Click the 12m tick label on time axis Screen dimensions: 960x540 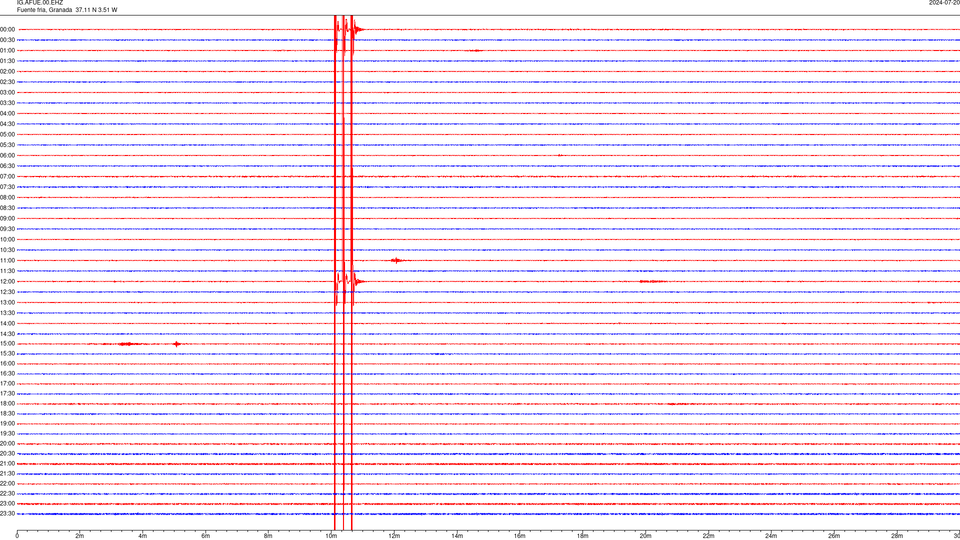[394, 536]
